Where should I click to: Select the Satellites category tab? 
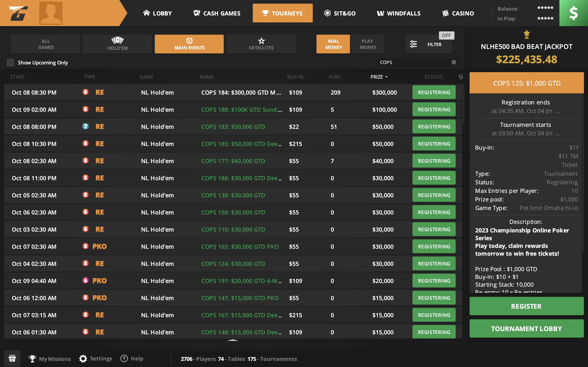point(261,44)
